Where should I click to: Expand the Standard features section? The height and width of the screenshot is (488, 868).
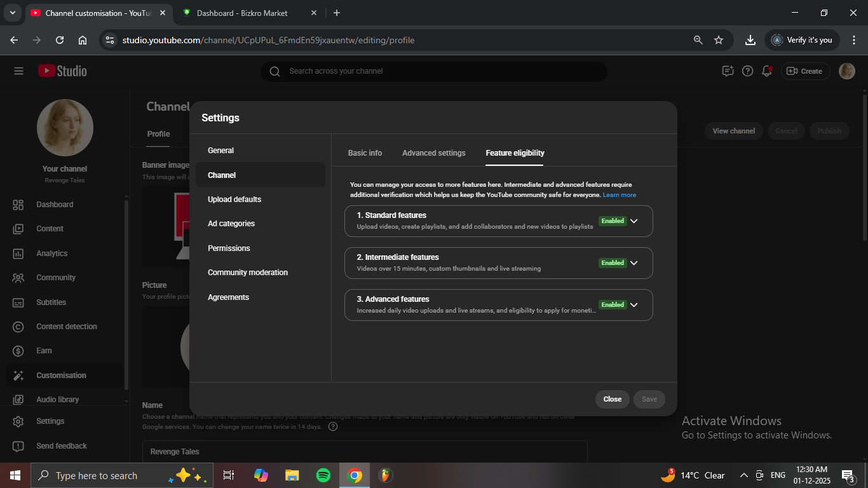tap(634, 221)
